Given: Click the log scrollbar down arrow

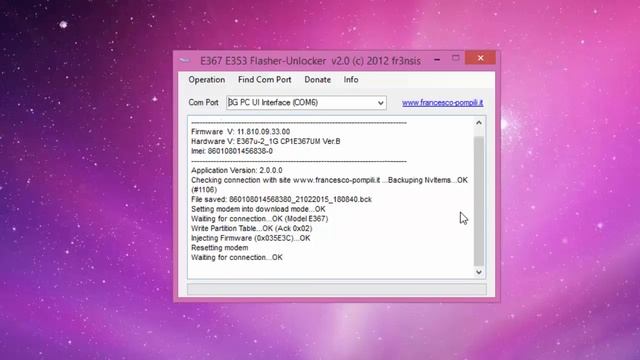Looking at the screenshot, I should [x=479, y=272].
